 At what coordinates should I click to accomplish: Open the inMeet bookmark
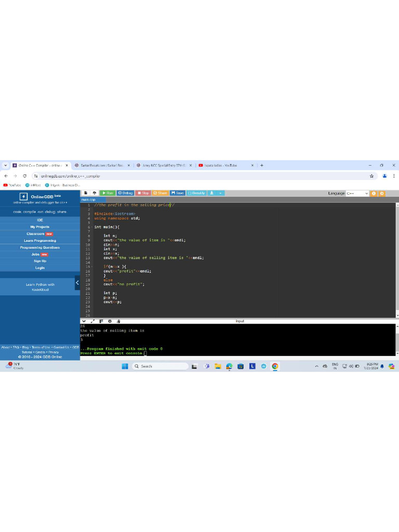point(33,185)
